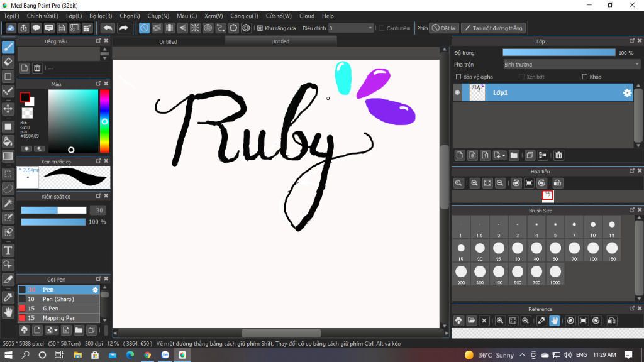Hide the Lớp1 layer visibility dot
644x362 pixels.
point(457,93)
